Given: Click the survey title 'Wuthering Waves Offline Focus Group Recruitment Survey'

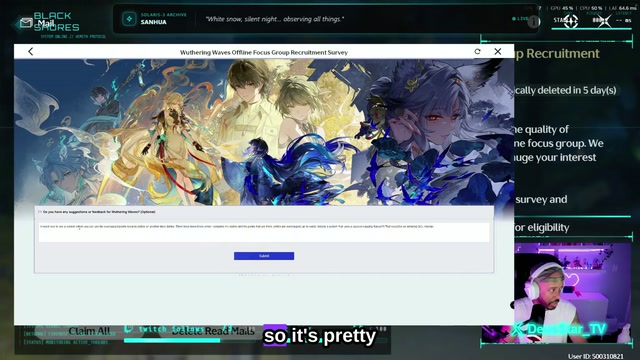Looking at the screenshot, I should pos(264,52).
